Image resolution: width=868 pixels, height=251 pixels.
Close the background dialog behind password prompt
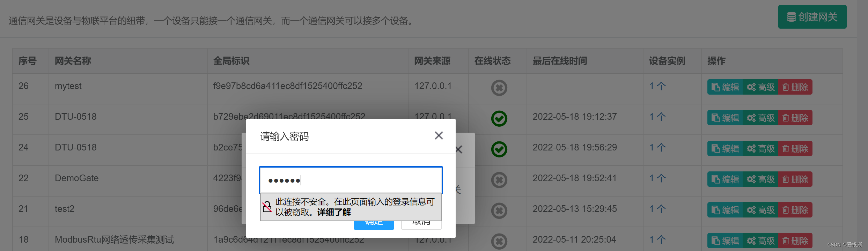click(x=459, y=149)
